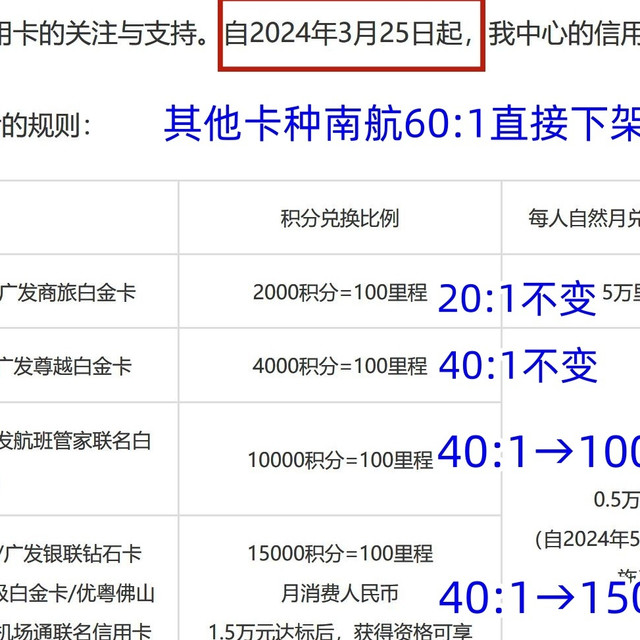Click the row label '广发商旅白金卡'
This screenshot has height=640, width=640.
point(67,293)
